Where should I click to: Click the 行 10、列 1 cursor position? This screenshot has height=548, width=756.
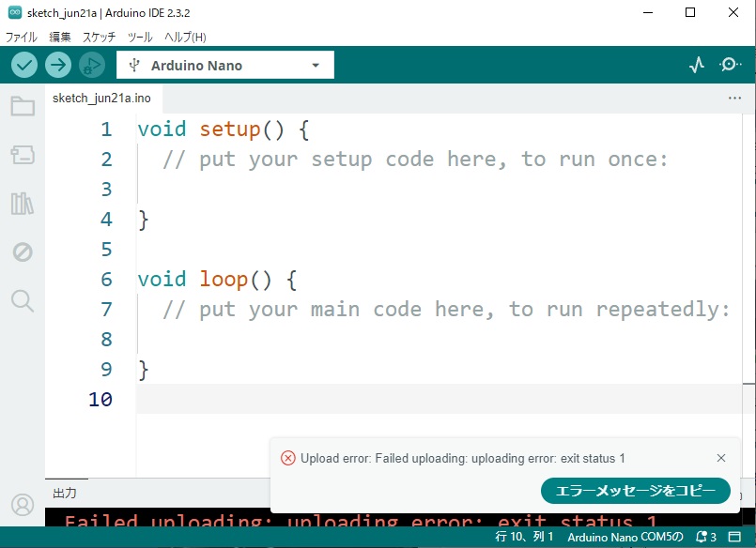(524, 537)
